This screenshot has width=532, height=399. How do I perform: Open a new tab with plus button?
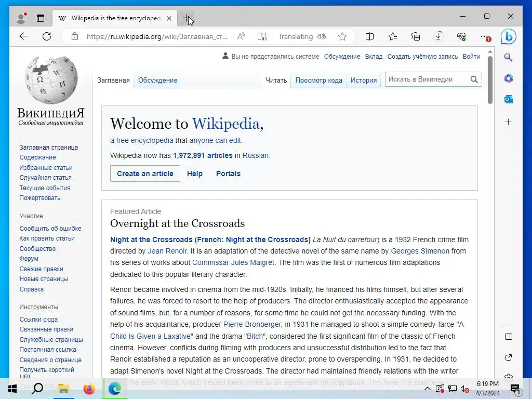tap(187, 18)
